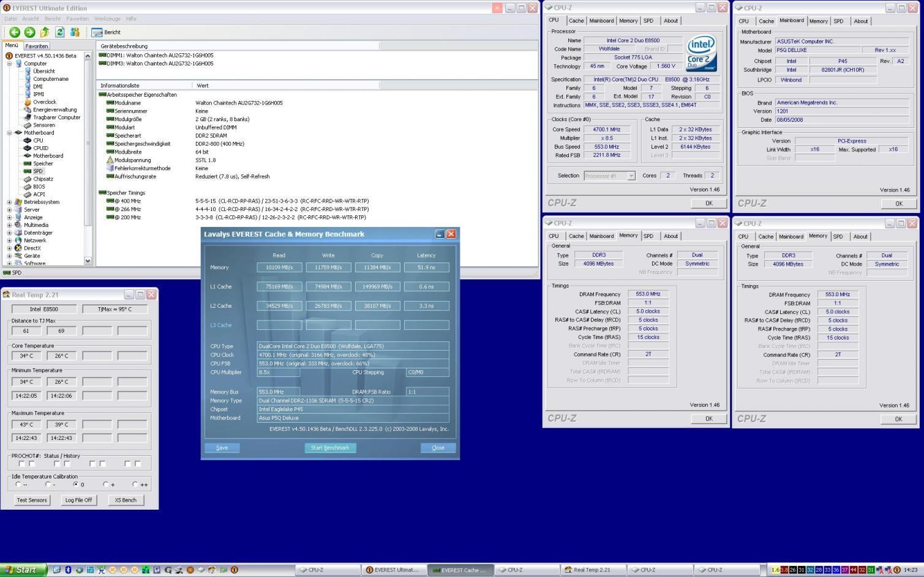
Task: Expand the Server tree node
Action: click(x=9, y=210)
